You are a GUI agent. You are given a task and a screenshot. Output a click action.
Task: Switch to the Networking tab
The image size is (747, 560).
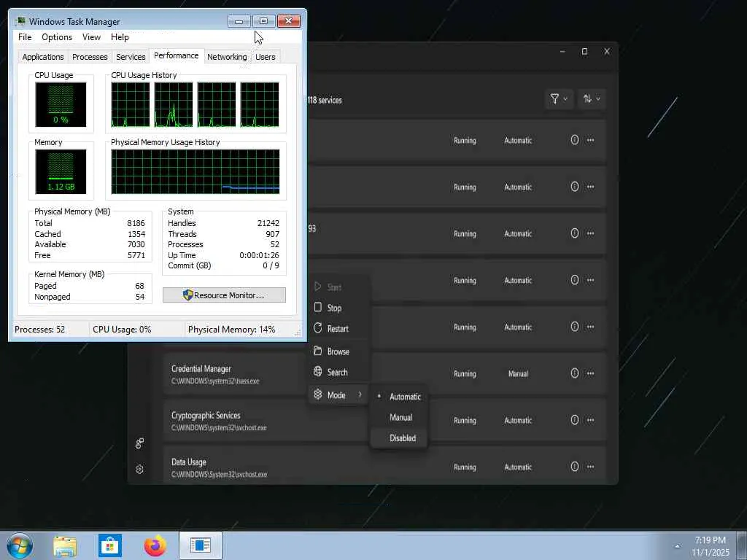pos(227,57)
